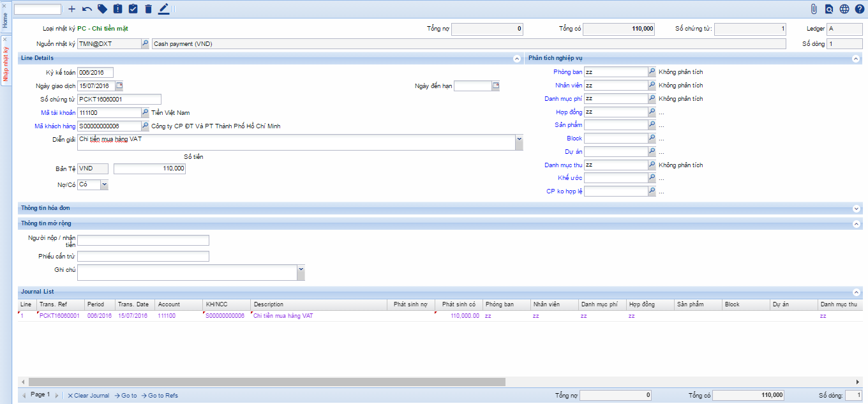Close the Home tab with its X
Screen dimensions: 868x404
[x=5, y=5]
